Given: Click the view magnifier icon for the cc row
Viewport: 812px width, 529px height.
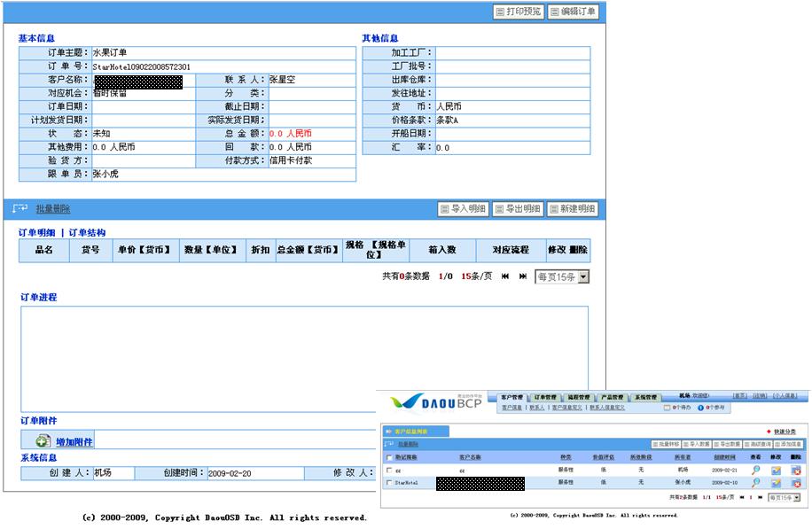Looking at the screenshot, I should point(756,471).
